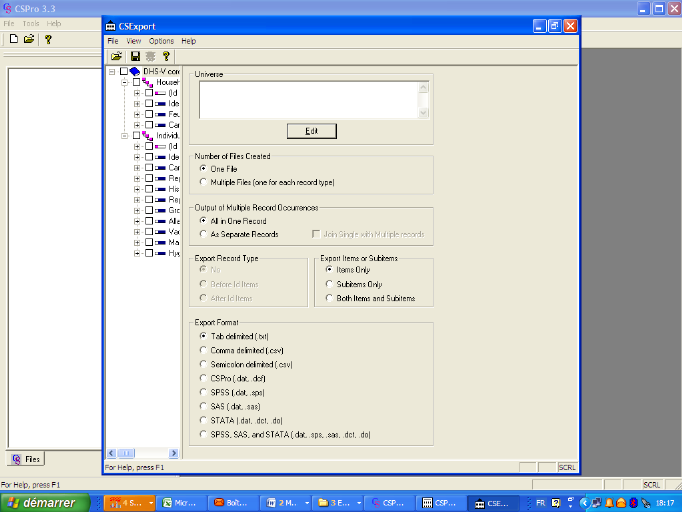
Task: Collapse the Individual level tree node
Action: click(125, 135)
